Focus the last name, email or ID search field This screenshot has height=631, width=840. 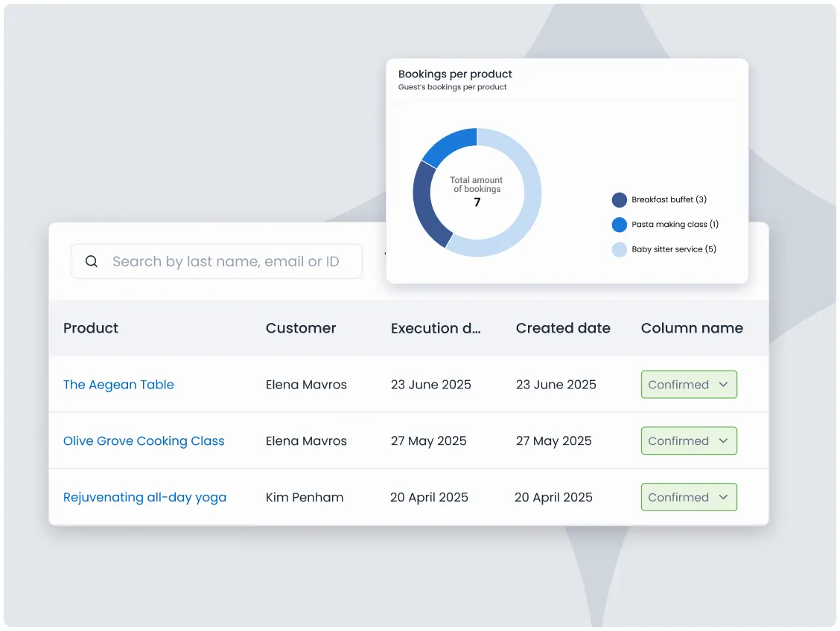click(x=217, y=261)
